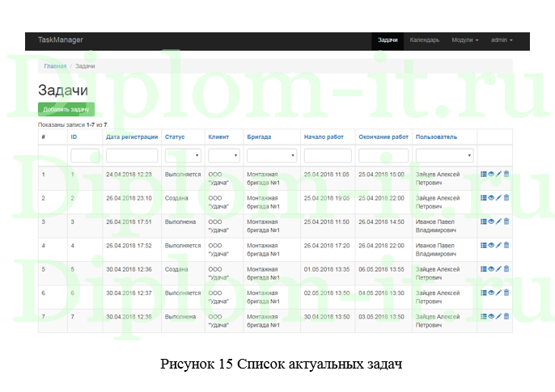The image size is (555, 392).
Task: Click the list icon in row 1
Action: pos(484,173)
